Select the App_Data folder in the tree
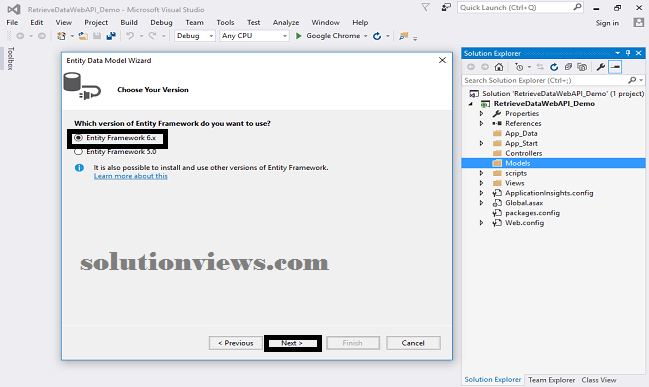The width and height of the screenshot is (649, 387). point(521,133)
